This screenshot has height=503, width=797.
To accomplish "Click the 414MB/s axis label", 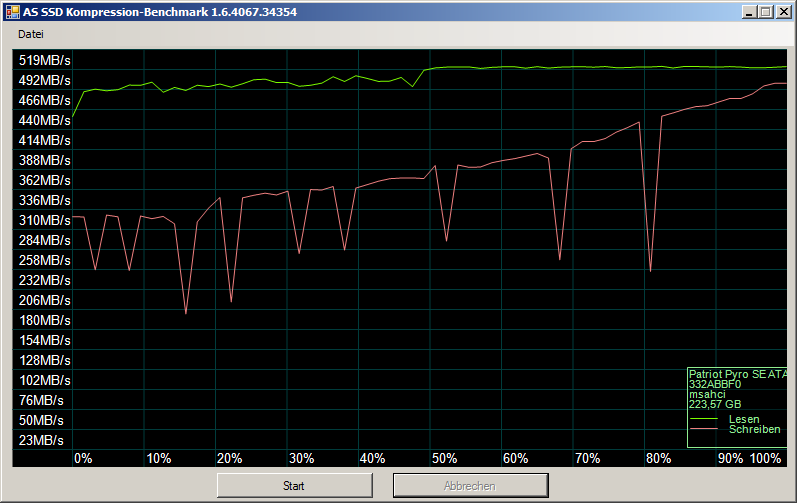I will [x=44, y=140].
